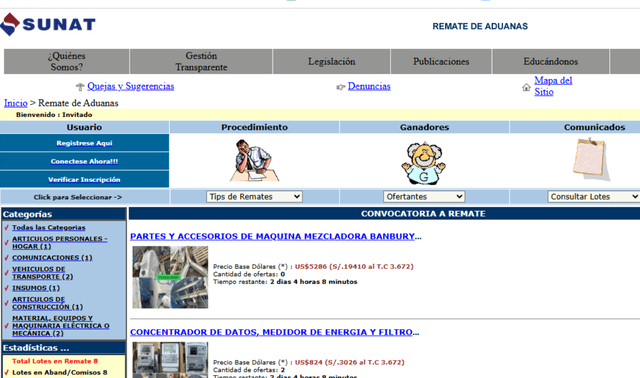Image resolution: width=640 pixels, height=378 pixels.
Task: Click the Conéctese Ahora!!! button
Action: coord(84,161)
